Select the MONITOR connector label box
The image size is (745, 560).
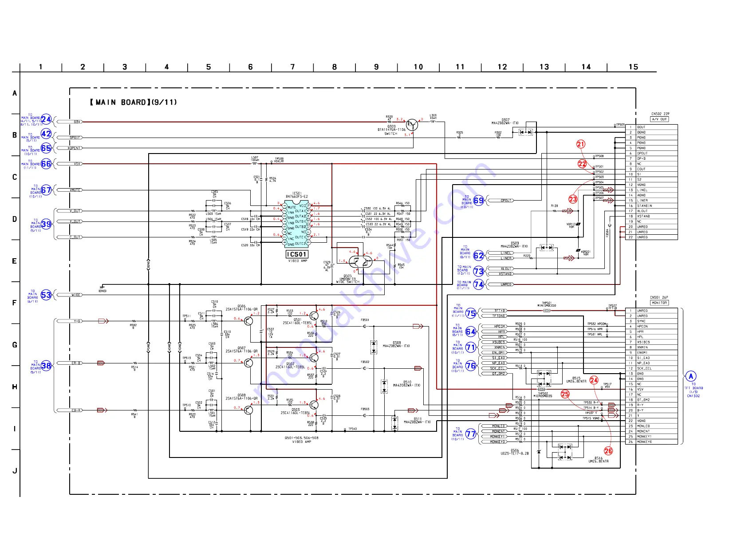click(x=659, y=303)
